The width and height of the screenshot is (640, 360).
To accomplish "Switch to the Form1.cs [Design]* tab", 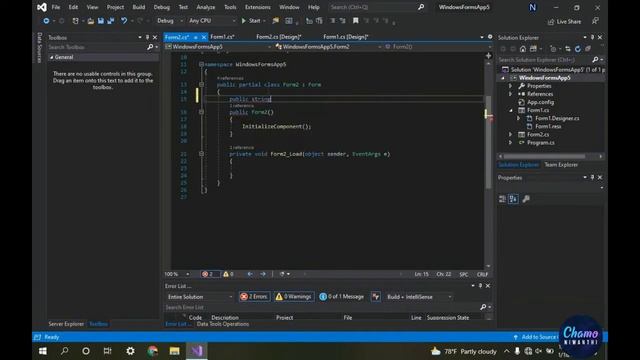I will coord(346,37).
